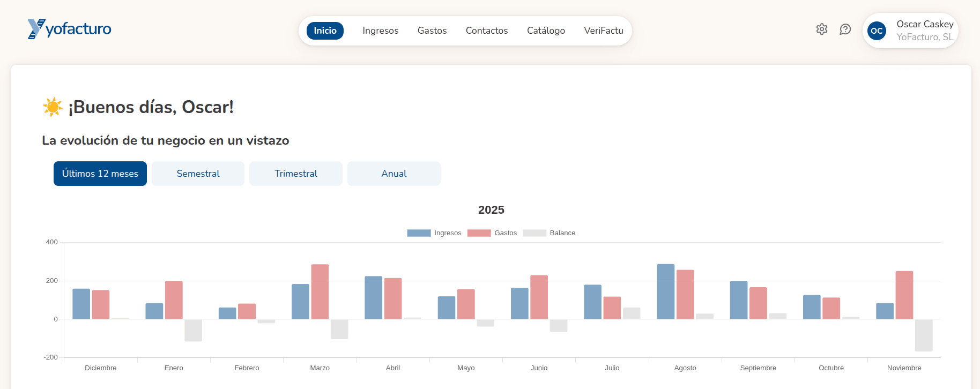Toggle Ingresos series in chart legend

point(434,233)
